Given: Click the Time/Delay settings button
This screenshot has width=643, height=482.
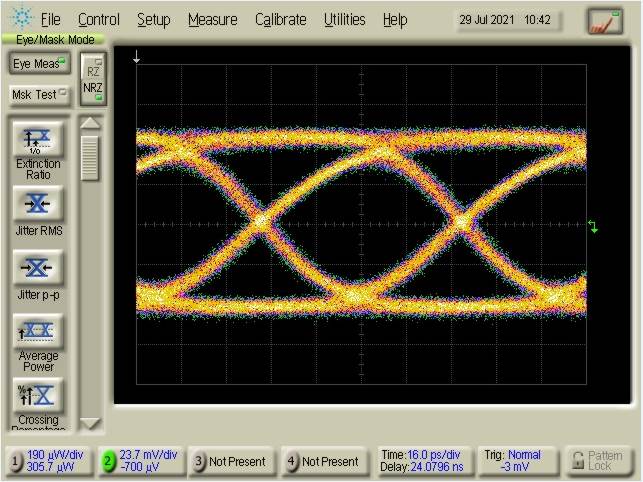Looking at the screenshot, I should point(422,461).
